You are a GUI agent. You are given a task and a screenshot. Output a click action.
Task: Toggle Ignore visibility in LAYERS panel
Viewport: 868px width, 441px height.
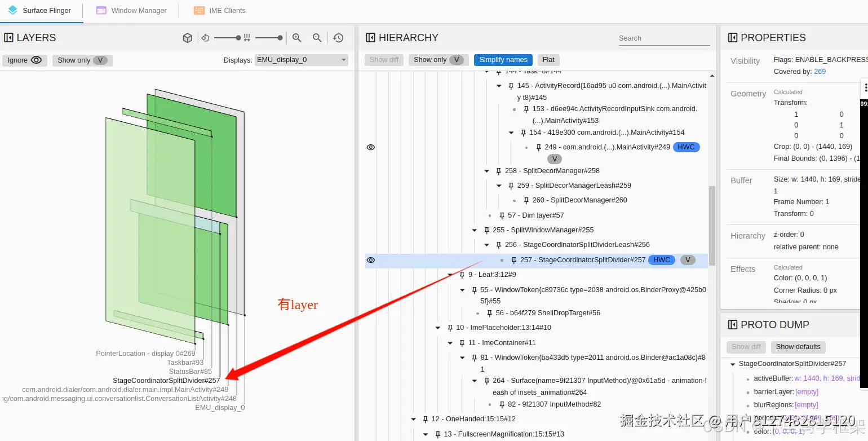point(25,60)
